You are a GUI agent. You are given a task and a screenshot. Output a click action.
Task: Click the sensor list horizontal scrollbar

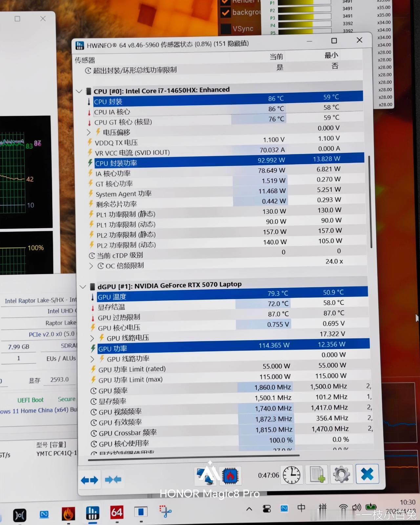pos(194,458)
